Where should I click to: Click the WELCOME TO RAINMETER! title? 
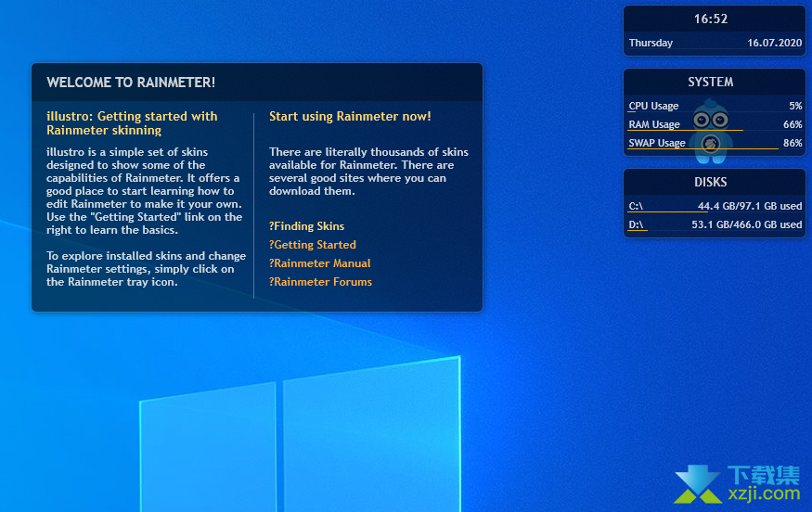[131, 83]
